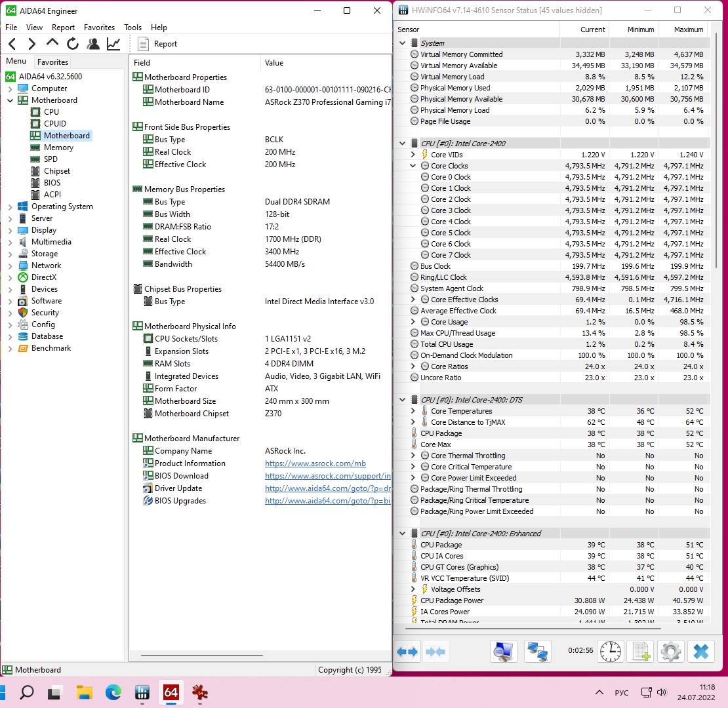Expand Benchmark tree node
The image size is (728, 708).
point(10,348)
